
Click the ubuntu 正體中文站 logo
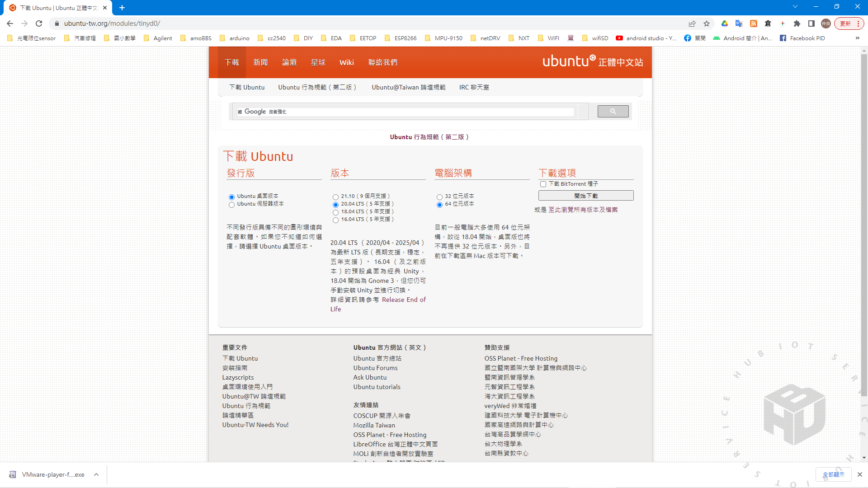(593, 61)
